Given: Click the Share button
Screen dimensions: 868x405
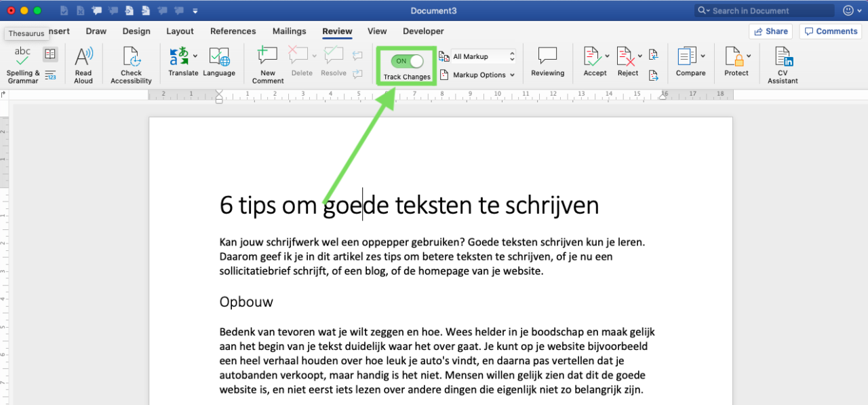Looking at the screenshot, I should (771, 31).
